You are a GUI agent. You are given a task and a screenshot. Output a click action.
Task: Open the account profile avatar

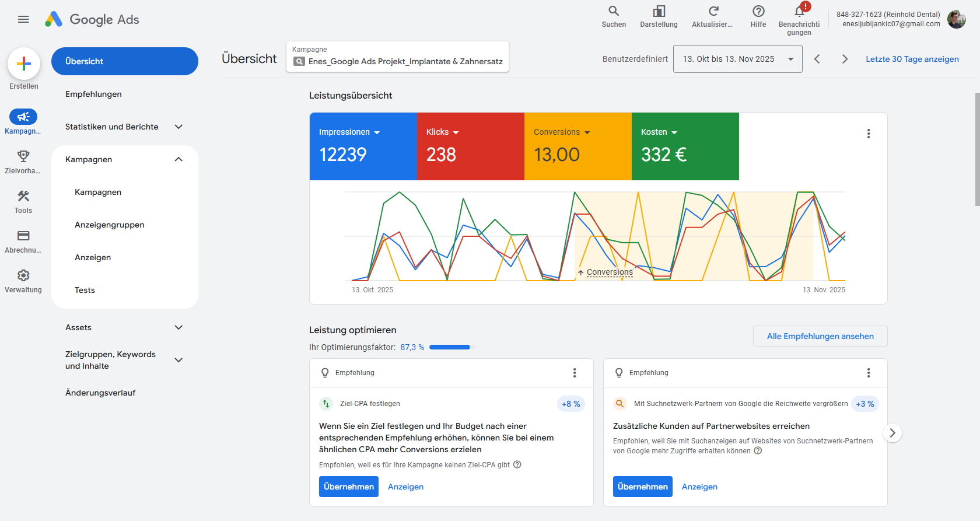coord(957,19)
